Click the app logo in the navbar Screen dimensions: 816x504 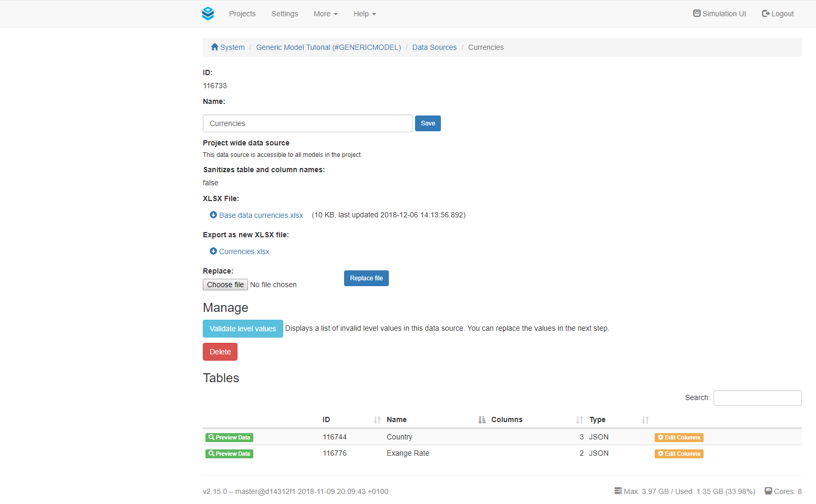208,14
